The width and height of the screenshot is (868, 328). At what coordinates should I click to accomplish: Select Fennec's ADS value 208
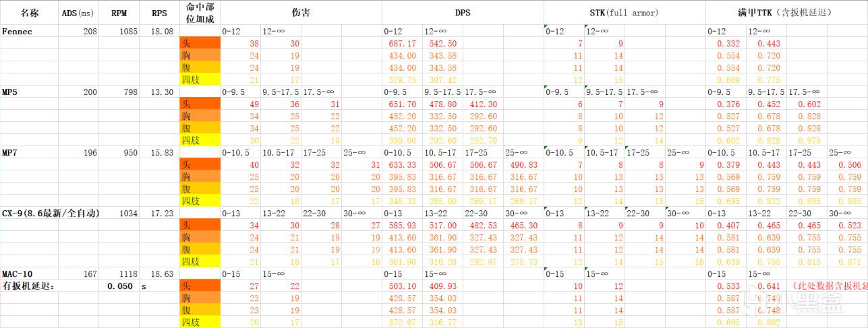point(90,31)
